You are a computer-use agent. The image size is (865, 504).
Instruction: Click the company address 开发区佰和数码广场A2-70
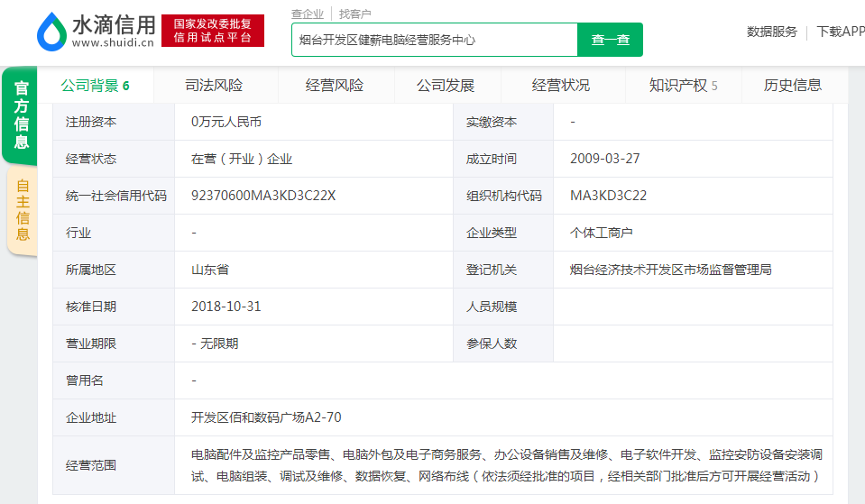coord(266,417)
